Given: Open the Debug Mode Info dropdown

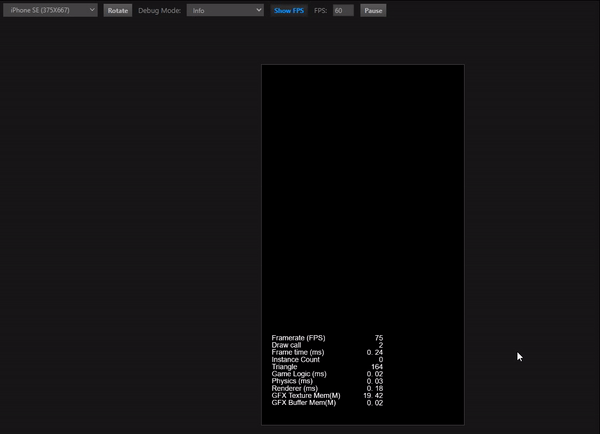Looking at the screenshot, I should 225,10.
